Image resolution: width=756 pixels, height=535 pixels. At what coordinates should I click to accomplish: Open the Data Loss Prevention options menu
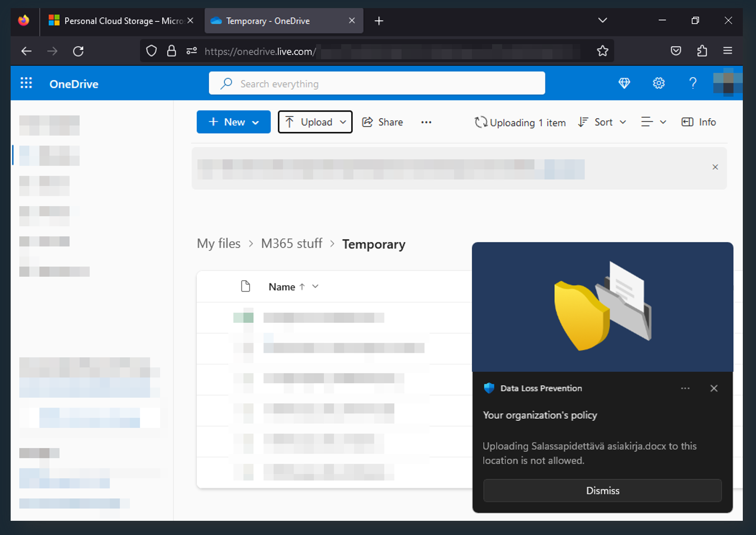point(685,388)
